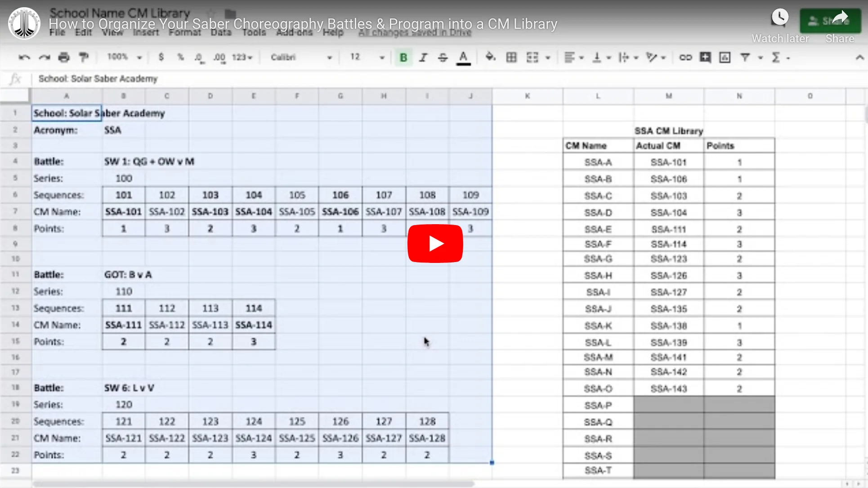Click the 'SSA-P' CM Name cell
The image size is (868, 488).
pos(598,405)
